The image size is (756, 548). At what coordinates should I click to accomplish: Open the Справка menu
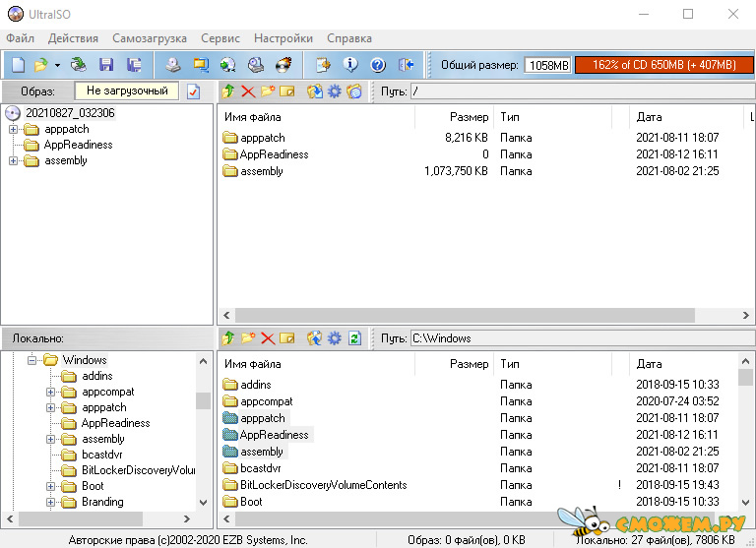click(349, 38)
